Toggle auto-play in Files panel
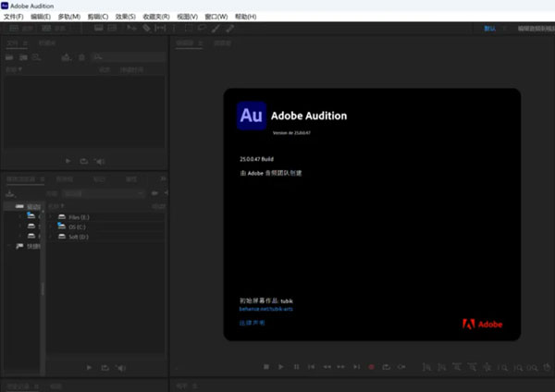This screenshot has height=392, width=555. tap(100, 161)
